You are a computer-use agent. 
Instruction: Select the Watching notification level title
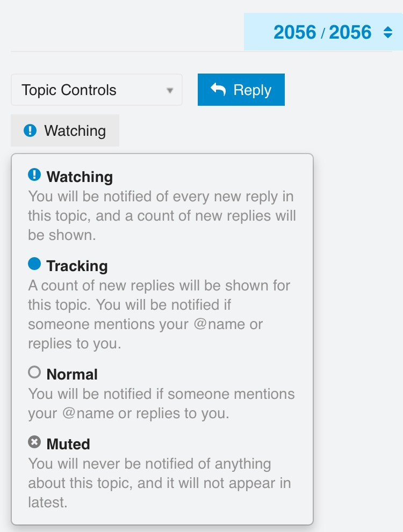[80, 177]
